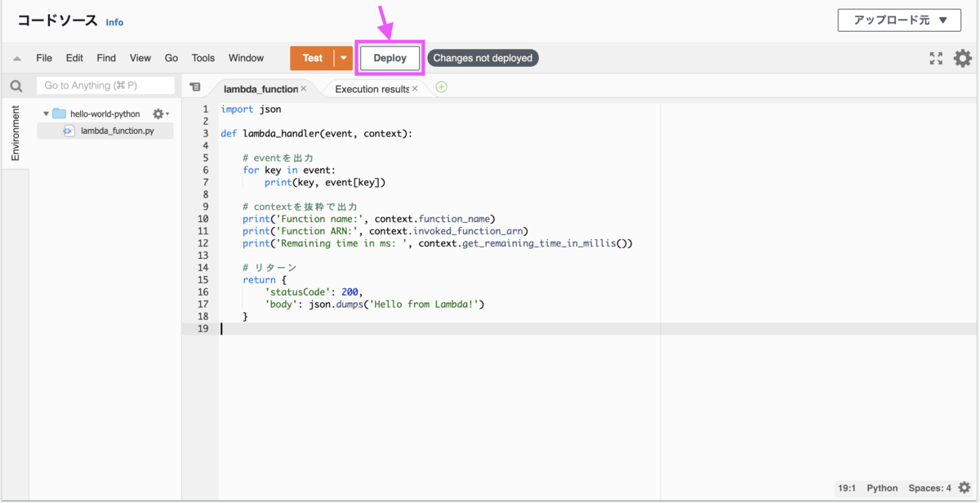
Task: Open the Info link beside コードソース
Action: [x=114, y=22]
